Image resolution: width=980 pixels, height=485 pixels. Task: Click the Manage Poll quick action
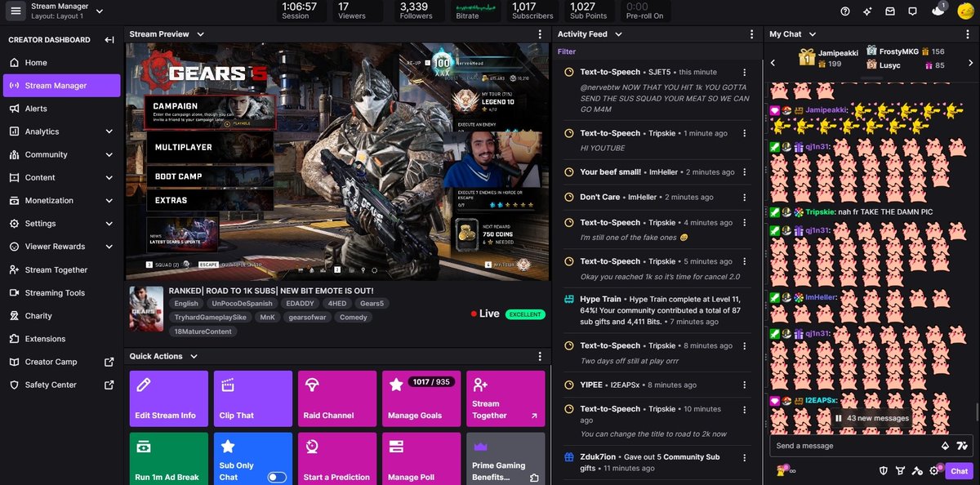421,459
